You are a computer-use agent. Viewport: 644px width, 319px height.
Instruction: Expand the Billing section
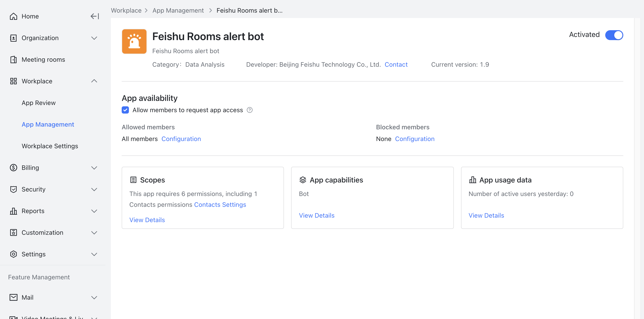(x=94, y=168)
